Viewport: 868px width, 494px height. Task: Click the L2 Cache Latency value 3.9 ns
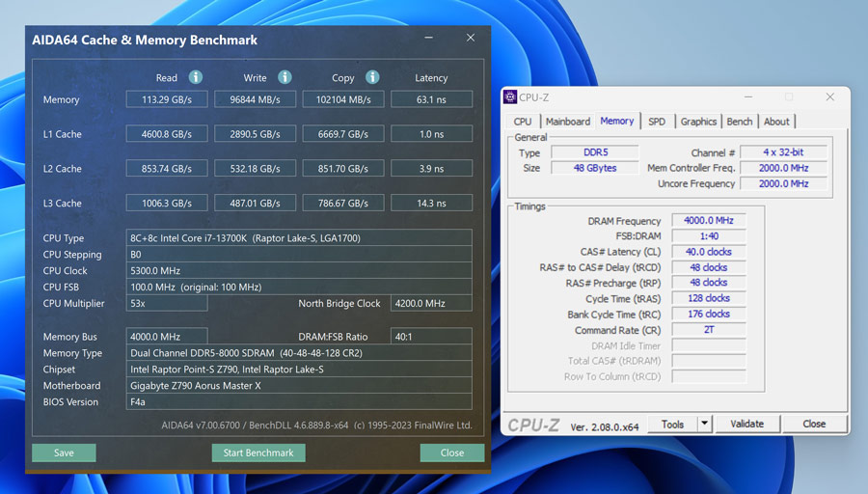coord(431,168)
